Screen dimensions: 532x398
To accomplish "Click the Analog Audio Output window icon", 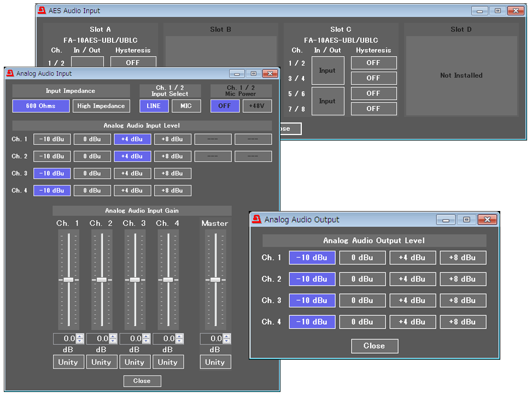I will (x=256, y=219).
